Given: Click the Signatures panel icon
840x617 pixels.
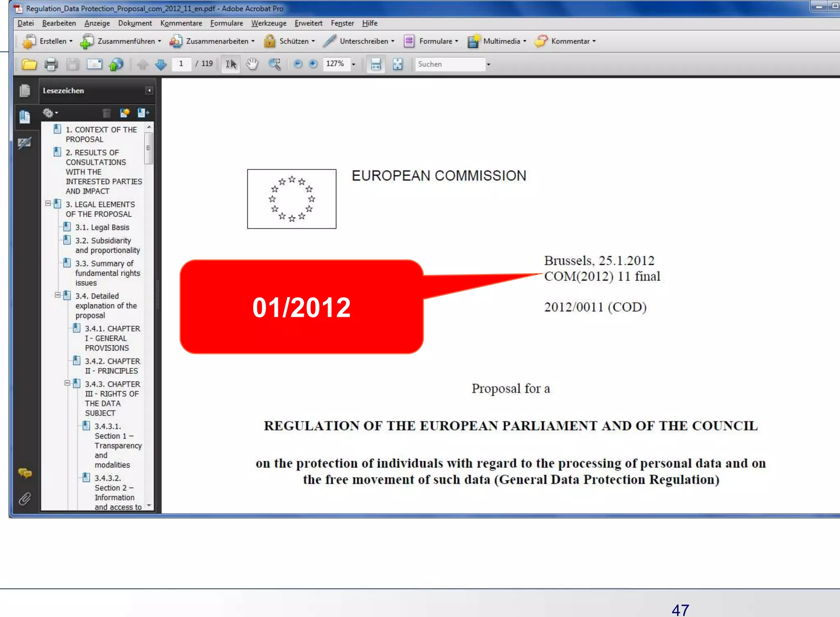Looking at the screenshot, I should (25, 143).
